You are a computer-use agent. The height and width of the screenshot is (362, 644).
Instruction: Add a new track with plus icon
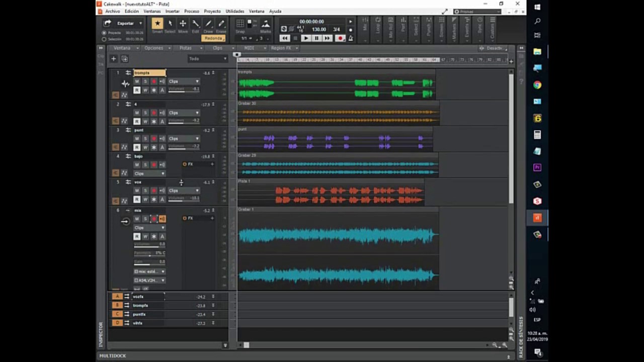pos(114,59)
